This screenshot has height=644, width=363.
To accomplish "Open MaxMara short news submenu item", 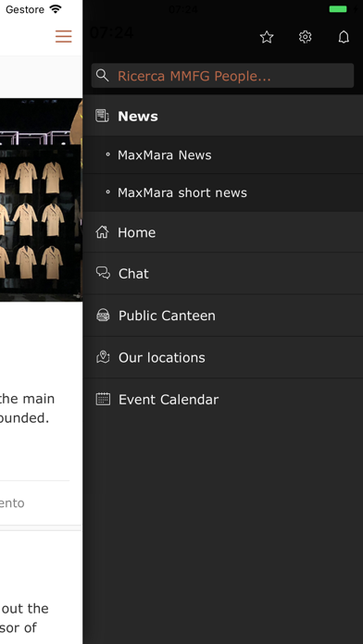I will pyautogui.click(x=223, y=192).
